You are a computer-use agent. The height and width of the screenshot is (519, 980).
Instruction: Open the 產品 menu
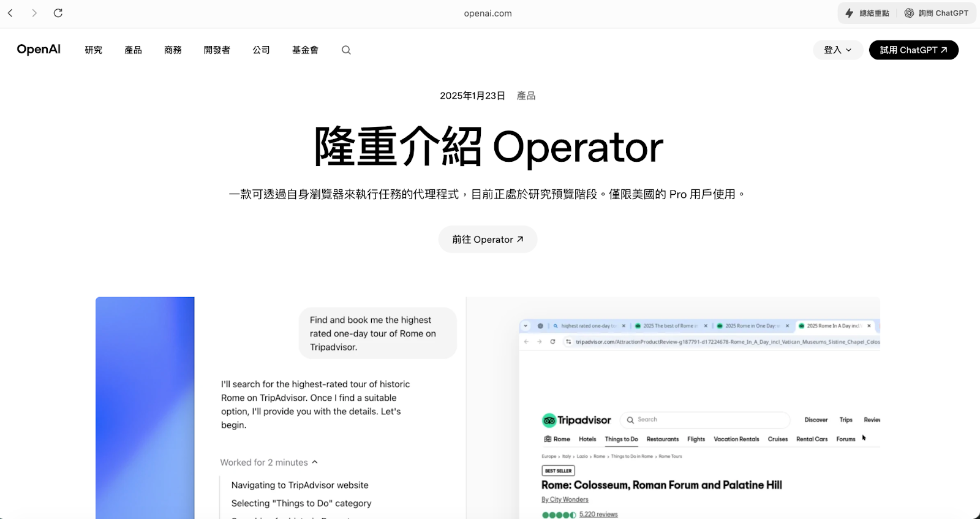click(x=133, y=50)
